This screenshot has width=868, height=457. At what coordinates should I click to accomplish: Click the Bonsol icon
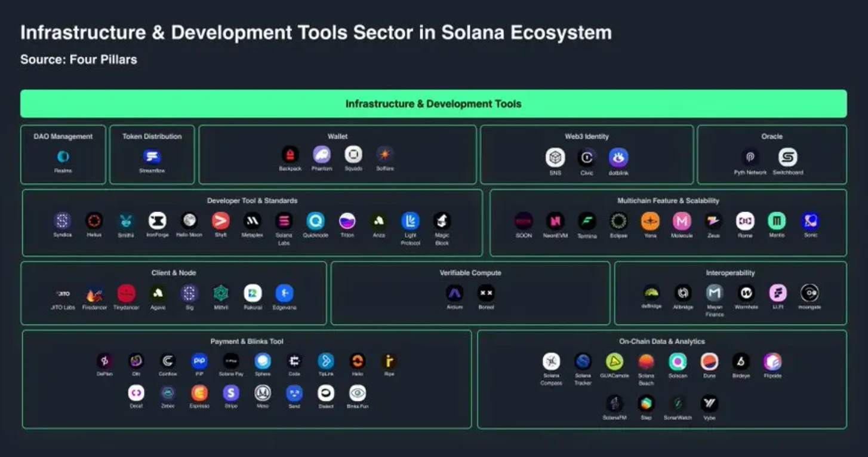coord(486,293)
